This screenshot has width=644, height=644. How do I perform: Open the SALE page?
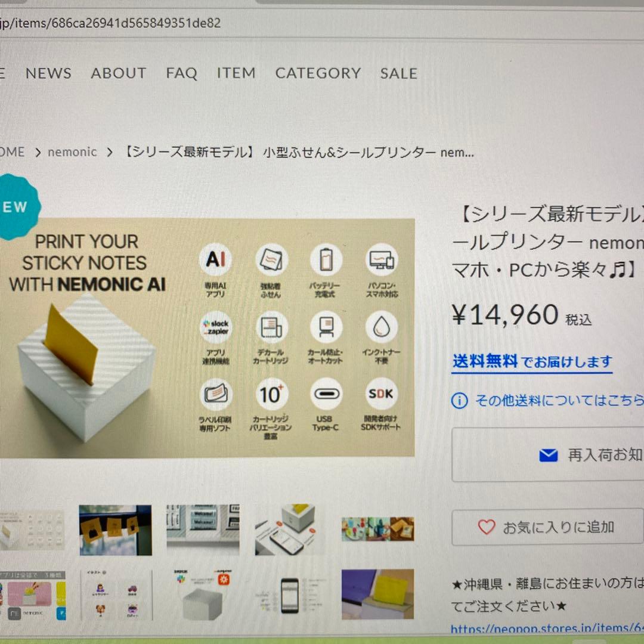coord(399,73)
